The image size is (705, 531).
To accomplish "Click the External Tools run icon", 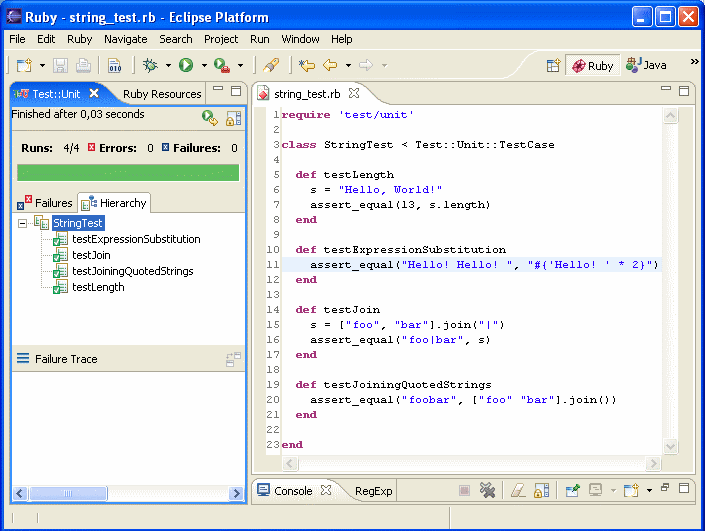I will [222, 66].
